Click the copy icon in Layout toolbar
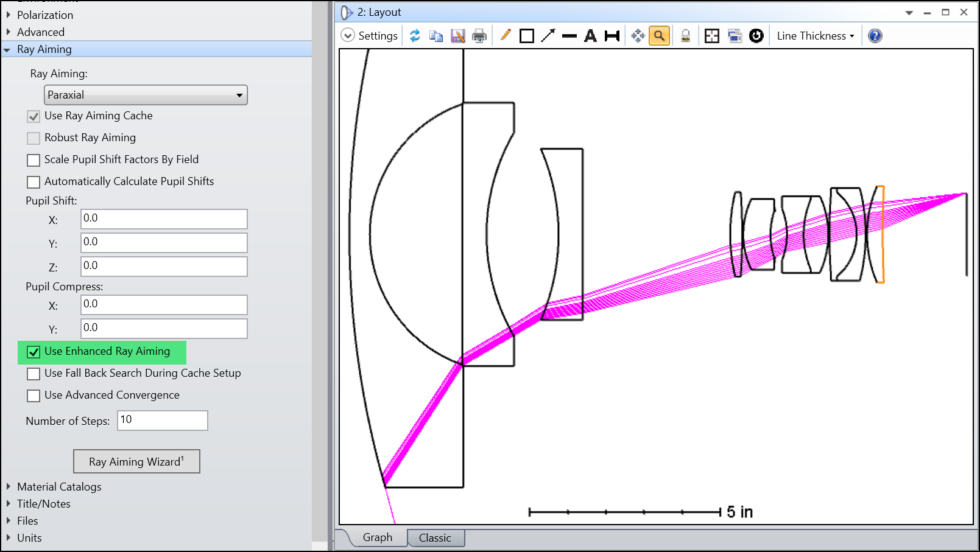Screen dimensions: 980x552 coord(436,36)
